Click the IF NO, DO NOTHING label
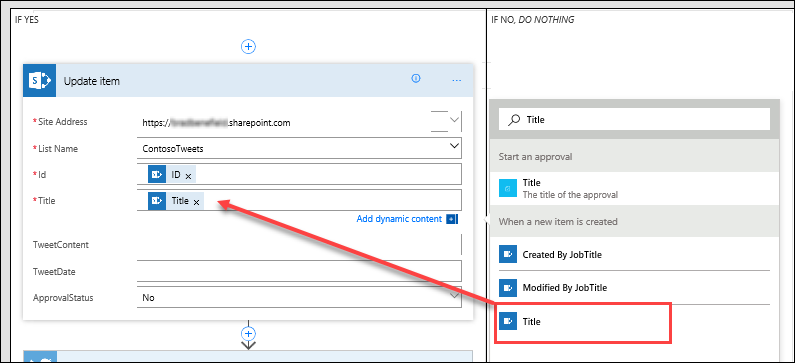This screenshot has width=795, height=363. tap(533, 20)
